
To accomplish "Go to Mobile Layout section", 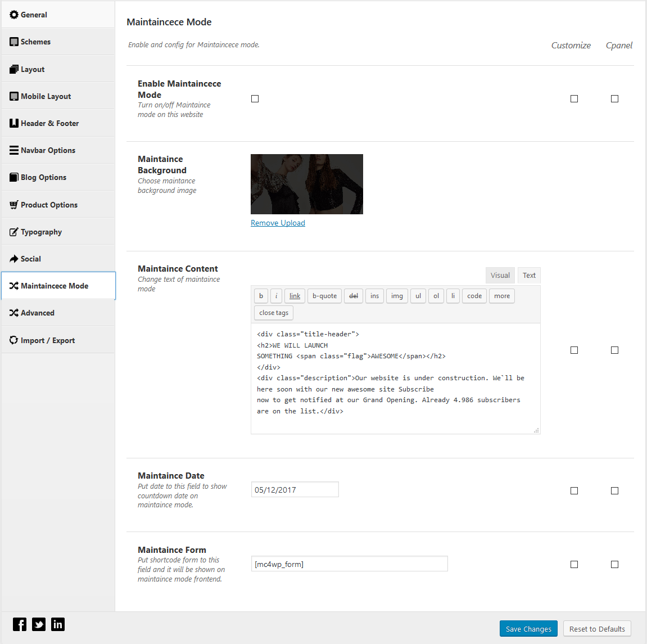I will pos(58,96).
